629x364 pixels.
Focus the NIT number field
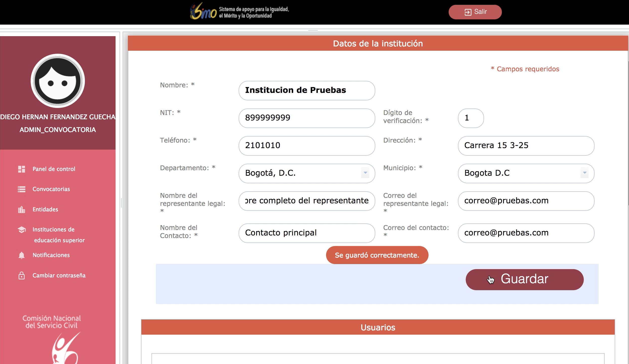306,118
